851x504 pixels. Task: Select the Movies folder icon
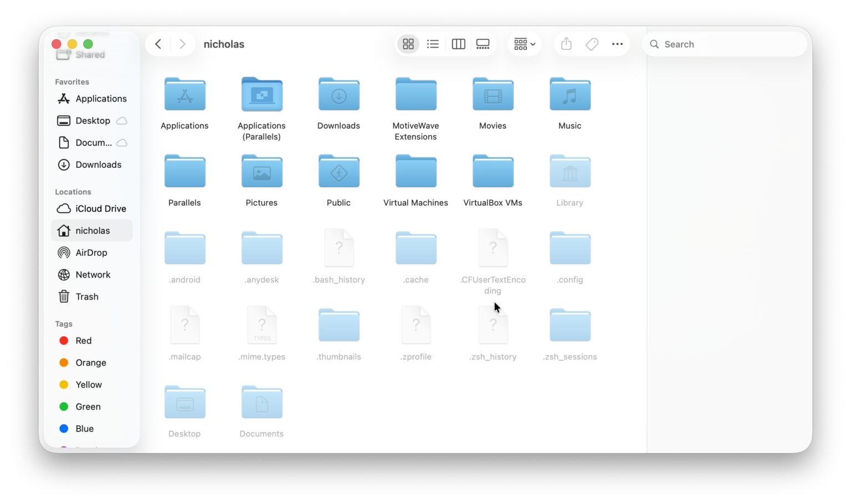coord(493,94)
